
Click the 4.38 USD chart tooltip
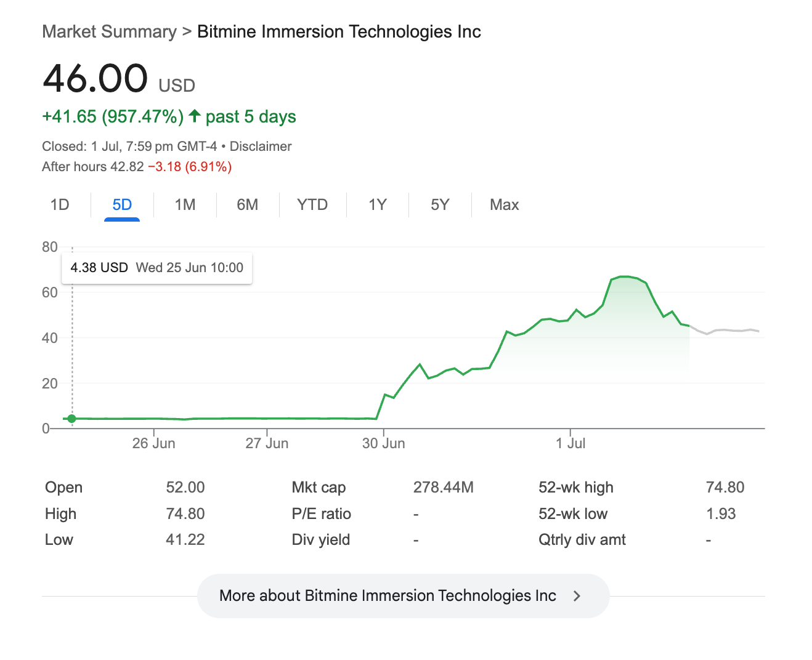coord(157,268)
